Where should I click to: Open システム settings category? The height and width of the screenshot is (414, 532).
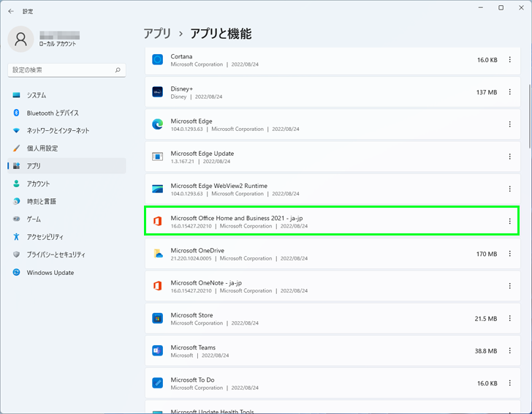point(66,95)
